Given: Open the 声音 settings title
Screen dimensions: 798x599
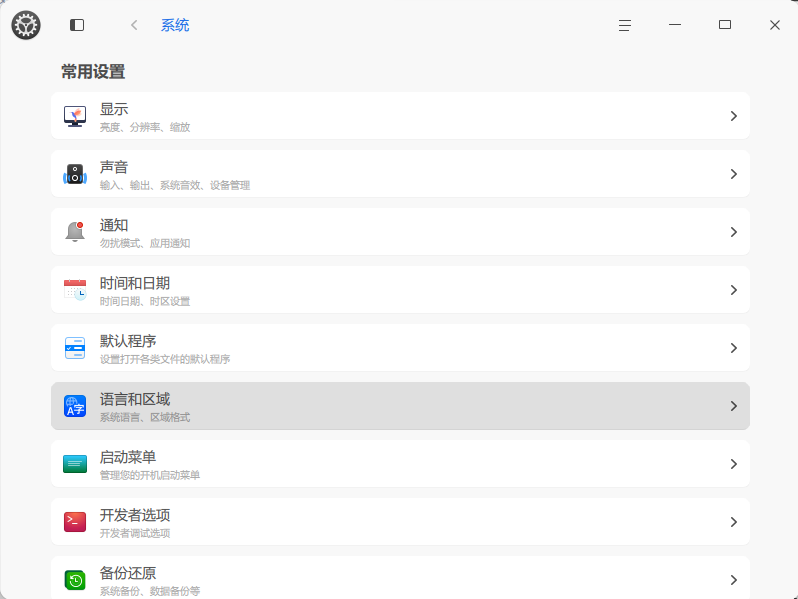Looking at the screenshot, I should pyautogui.click(x=114, y=167).
